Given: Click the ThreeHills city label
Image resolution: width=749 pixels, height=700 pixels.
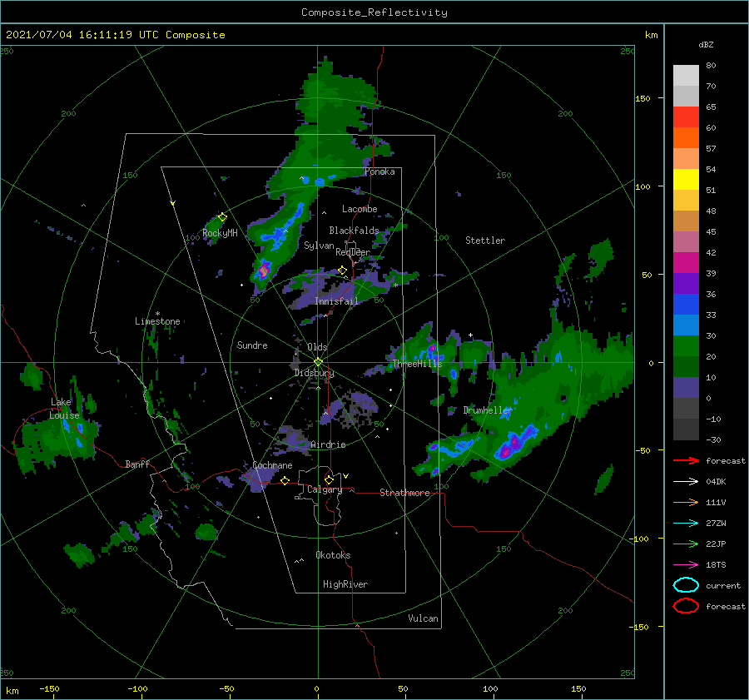Looking at the screenshot, I should pos(417,364).
